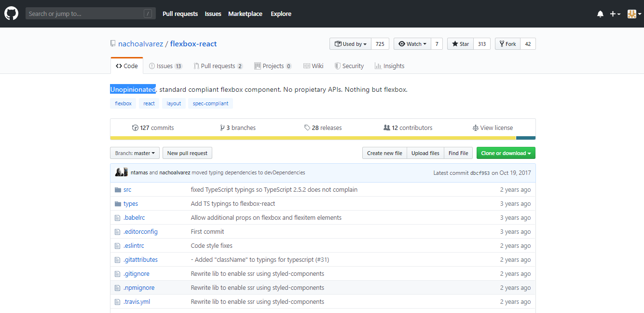Viewport: 644px width, 313px height.
Task: Select the flexbox topic tag
Action: 123,103
